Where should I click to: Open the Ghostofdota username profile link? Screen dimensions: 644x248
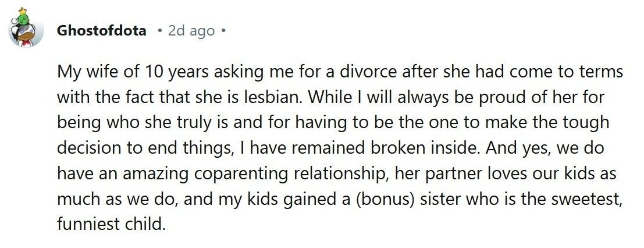(101, 31)
